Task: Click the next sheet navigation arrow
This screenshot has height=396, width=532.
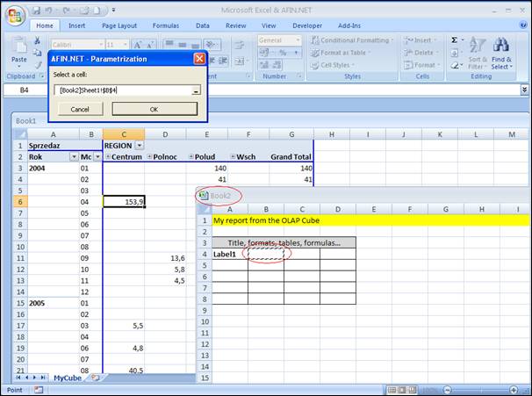Action: 34,378
